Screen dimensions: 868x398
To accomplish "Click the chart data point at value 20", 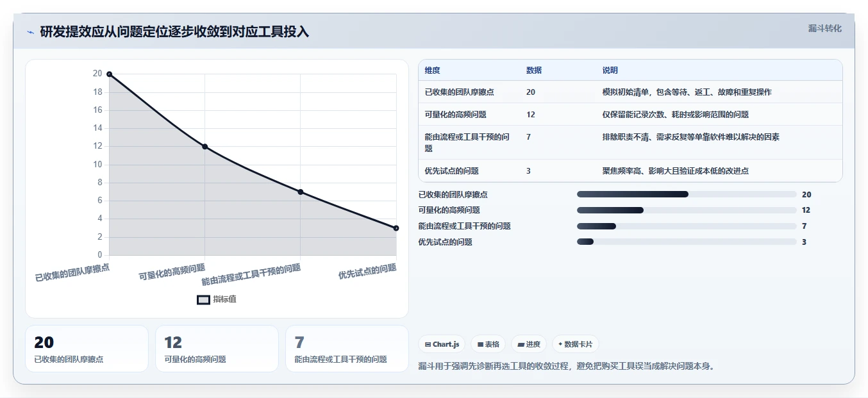I will (109, 74).
